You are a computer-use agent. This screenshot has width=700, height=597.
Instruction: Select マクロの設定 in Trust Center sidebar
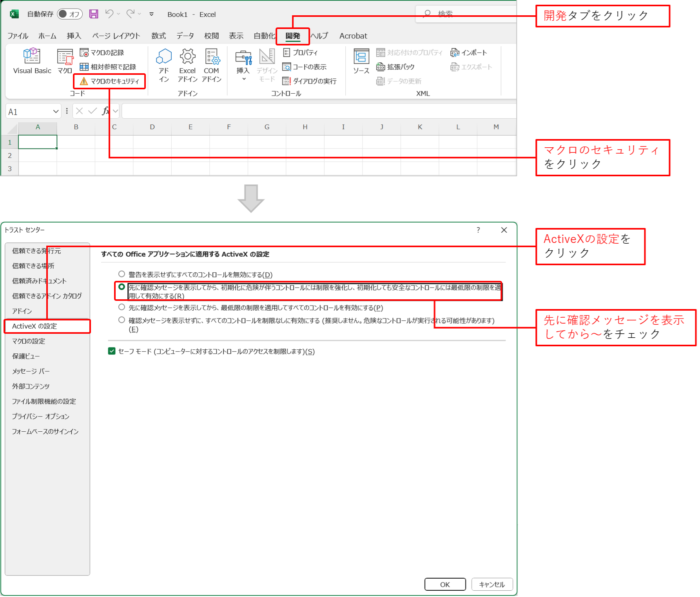[29, 341]
